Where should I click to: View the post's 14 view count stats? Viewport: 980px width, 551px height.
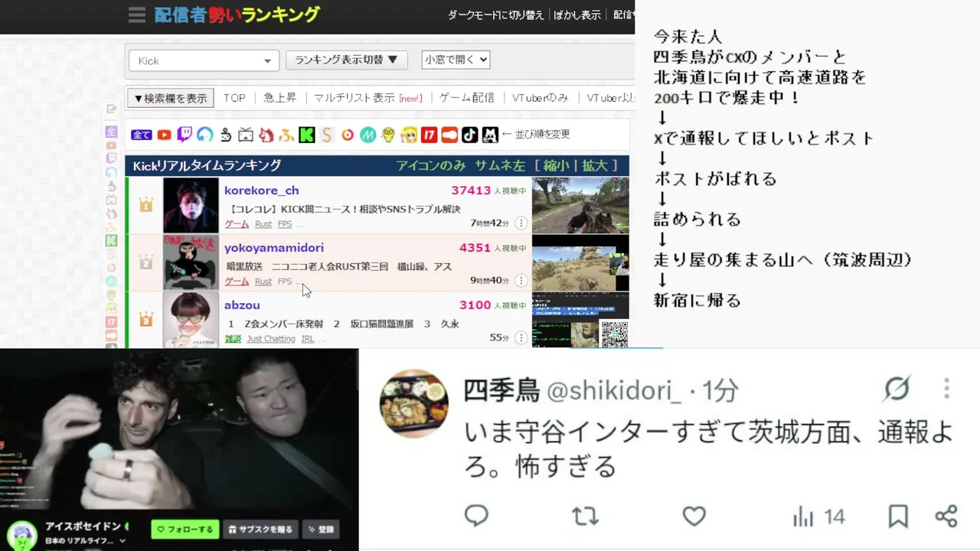pyautogui.click(x=818, y=517)
